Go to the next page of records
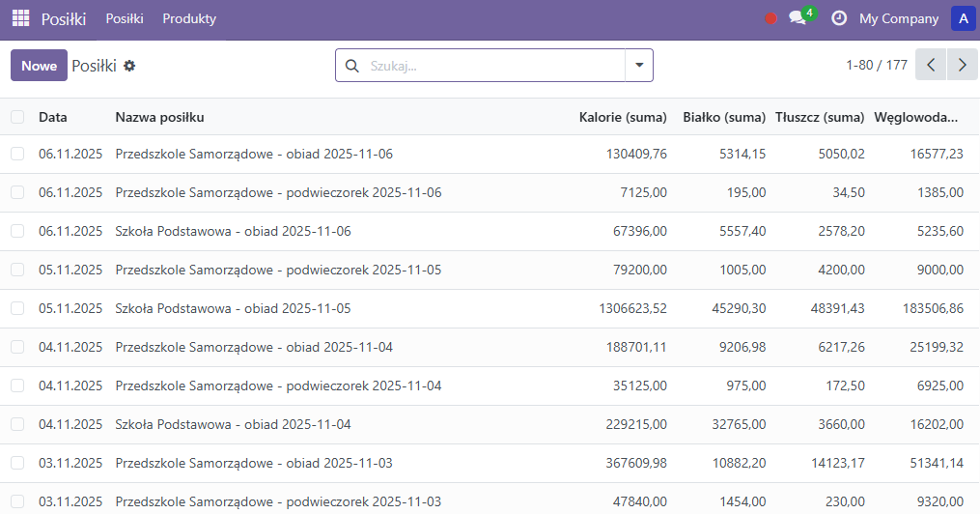The width and height of the screenshot is (980, 514). click(x=962, y=65)
